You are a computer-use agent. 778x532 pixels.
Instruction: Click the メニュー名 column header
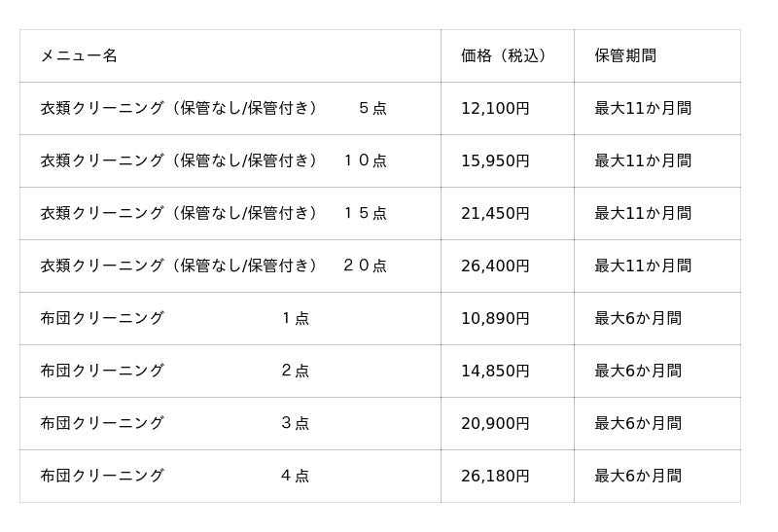79,56
